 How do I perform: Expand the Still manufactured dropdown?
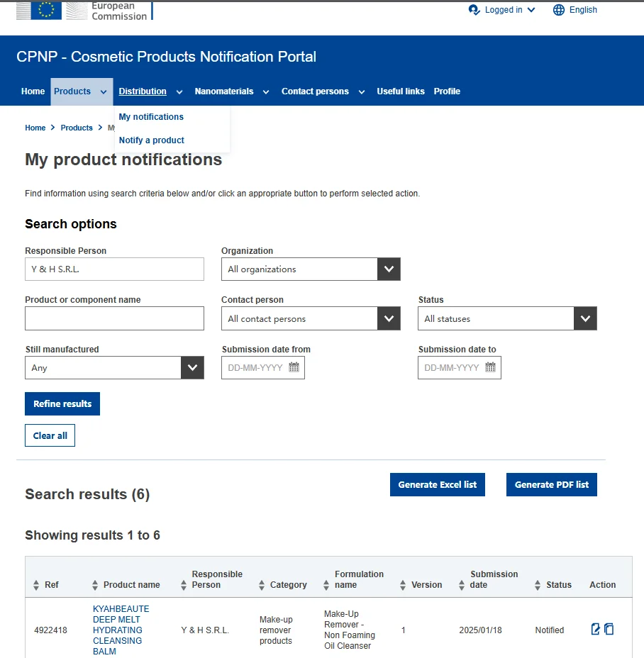tap(192, 368)
